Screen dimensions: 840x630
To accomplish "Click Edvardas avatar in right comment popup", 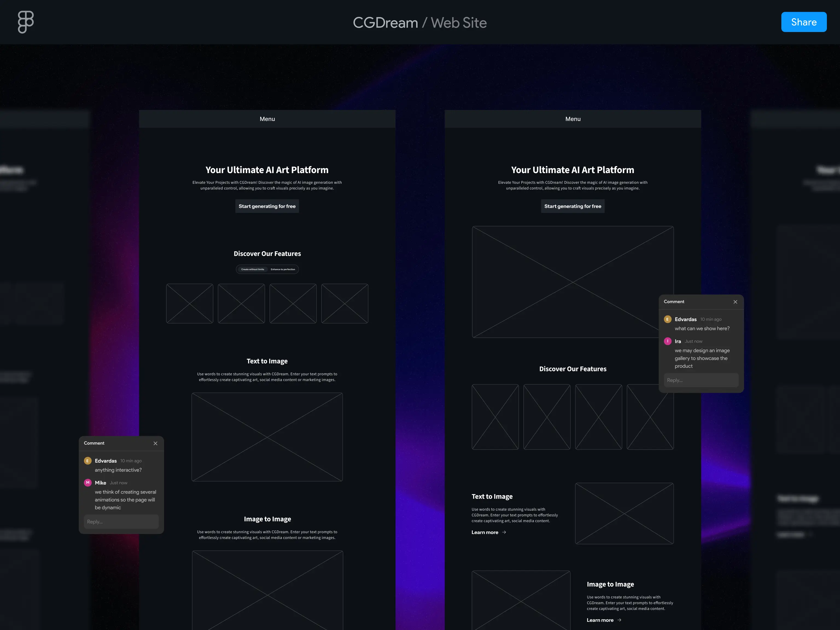I will 667,319.
